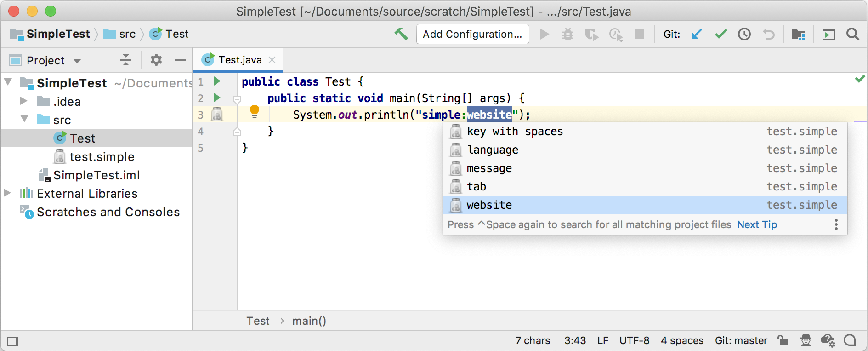
Task: Select SimpleTest.iml in project tree
Action: coord(96,175)
